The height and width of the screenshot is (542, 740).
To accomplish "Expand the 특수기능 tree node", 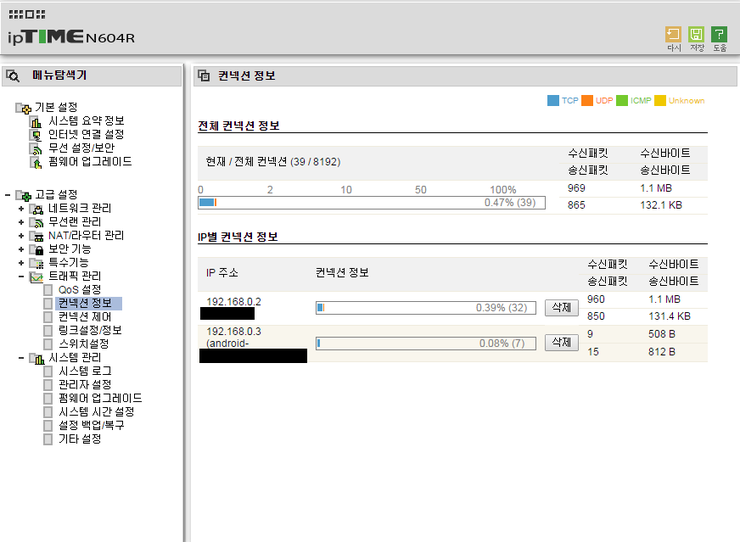I will coord(21,263).
